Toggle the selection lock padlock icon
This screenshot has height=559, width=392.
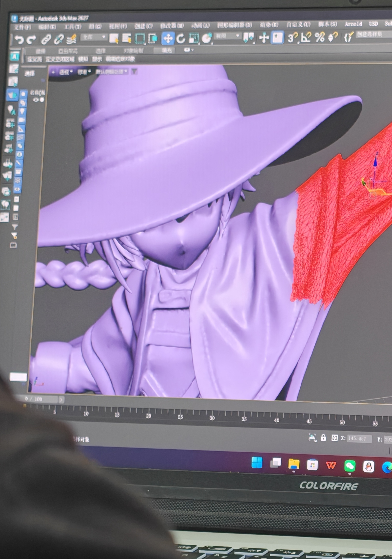tap(323, 438)
